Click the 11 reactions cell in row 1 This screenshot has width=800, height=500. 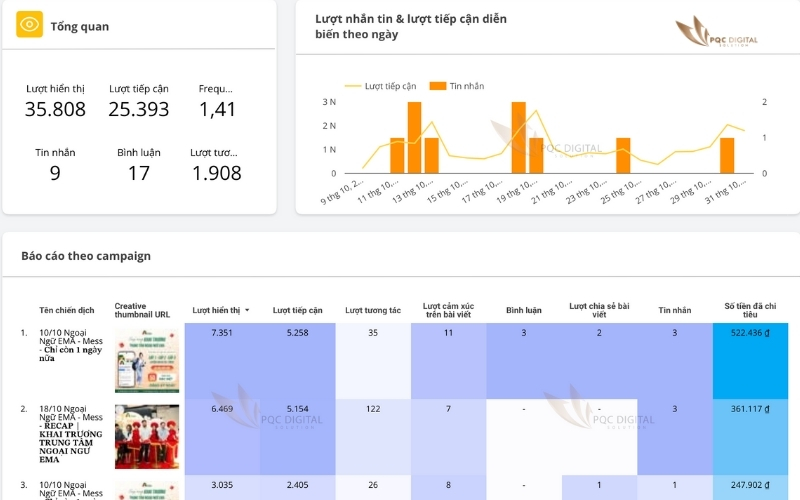pyautogui.click(x=448, y=361)
